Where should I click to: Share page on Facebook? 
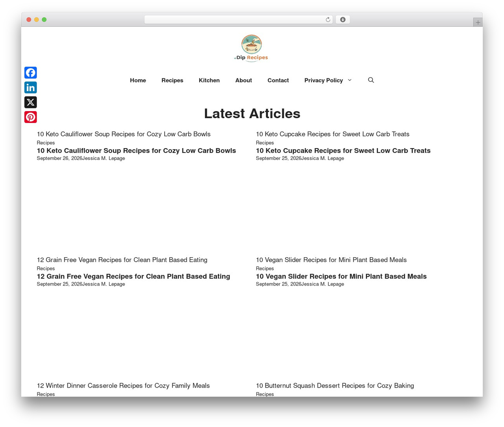(x=30, y=72)
